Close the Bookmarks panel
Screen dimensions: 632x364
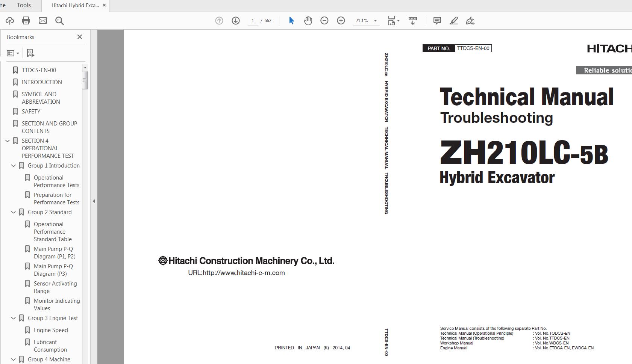79,37
